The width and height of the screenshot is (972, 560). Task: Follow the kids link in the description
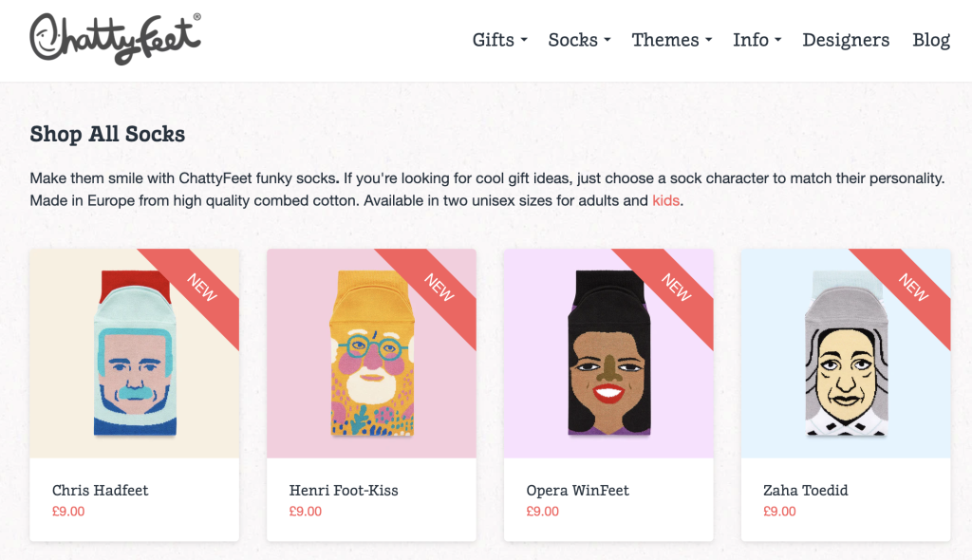665,200
